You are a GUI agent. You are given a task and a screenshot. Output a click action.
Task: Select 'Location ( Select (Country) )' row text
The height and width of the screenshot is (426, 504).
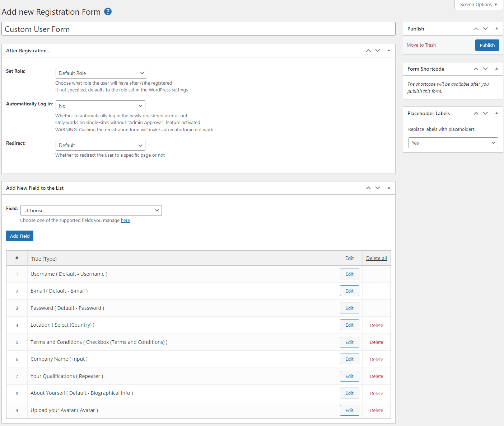[x=62, y=325]
